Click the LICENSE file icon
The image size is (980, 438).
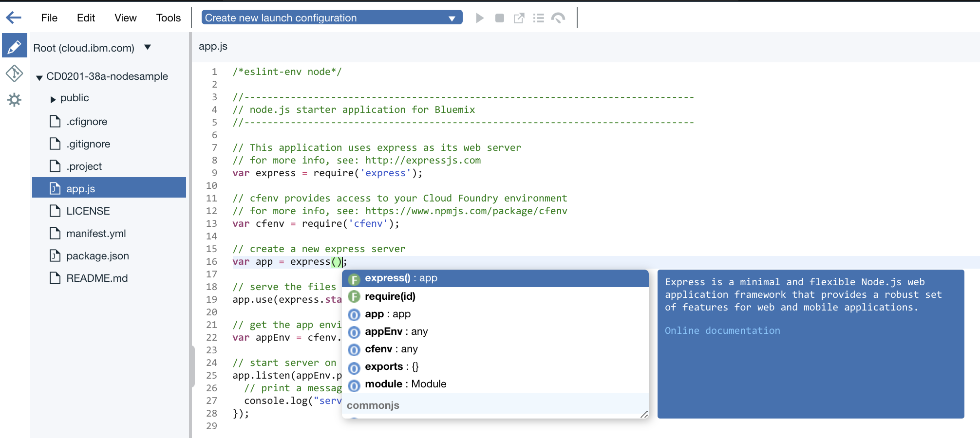click(55, 211)
